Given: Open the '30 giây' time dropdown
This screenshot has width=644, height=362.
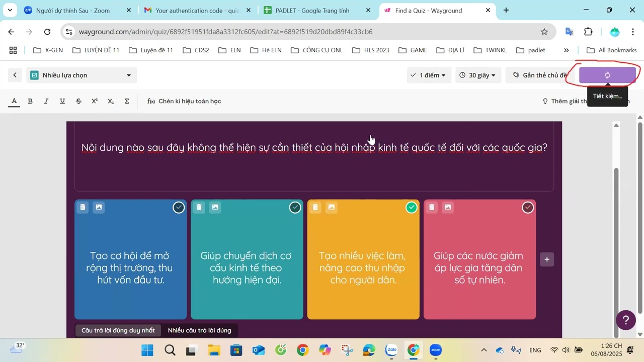Looking at the screenshot, I should [477, 75].
